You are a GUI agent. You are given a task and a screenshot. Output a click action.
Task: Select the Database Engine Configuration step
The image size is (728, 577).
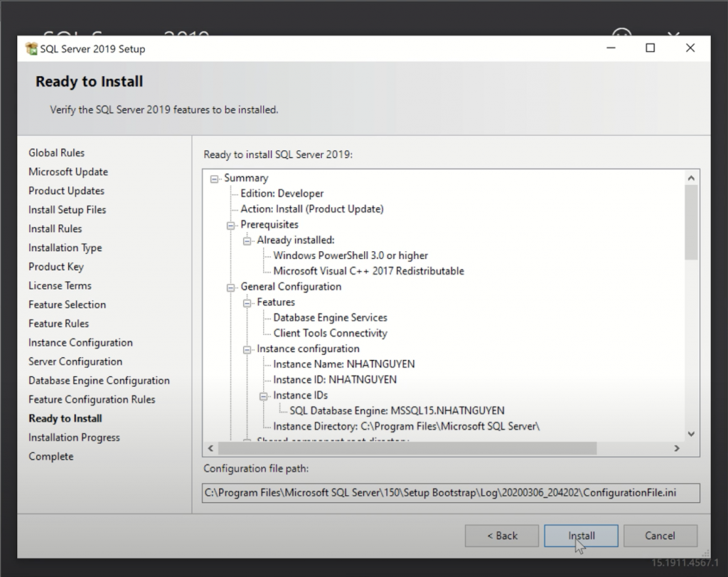tap(99, 381)
